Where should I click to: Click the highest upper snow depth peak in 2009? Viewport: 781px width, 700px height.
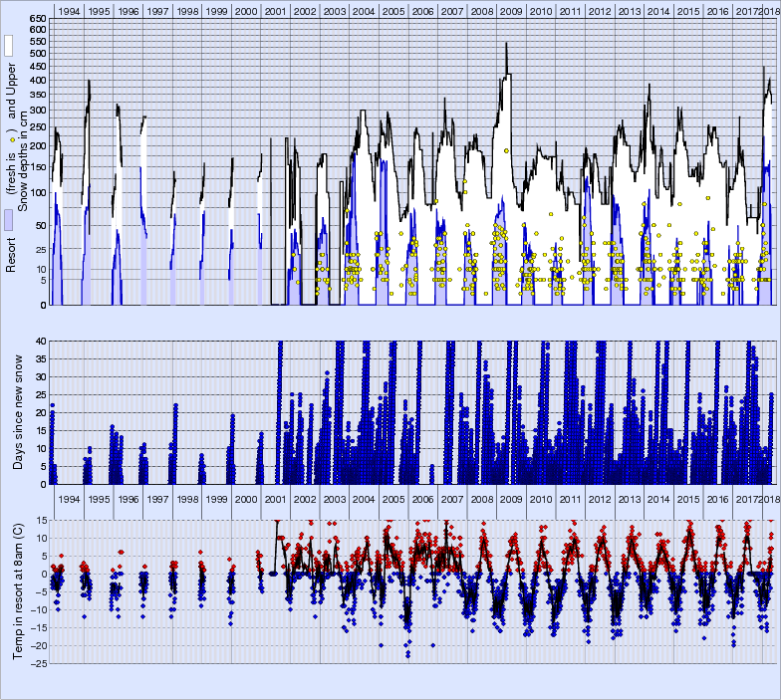tap(506, 45)
